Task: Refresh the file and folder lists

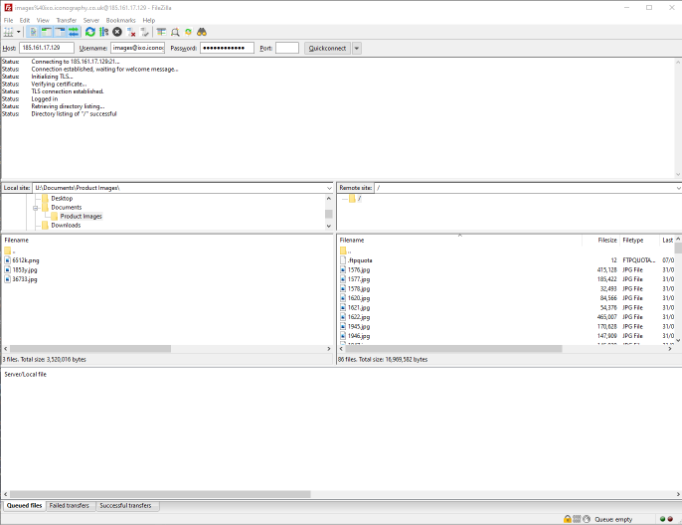Action: point(90,32)
